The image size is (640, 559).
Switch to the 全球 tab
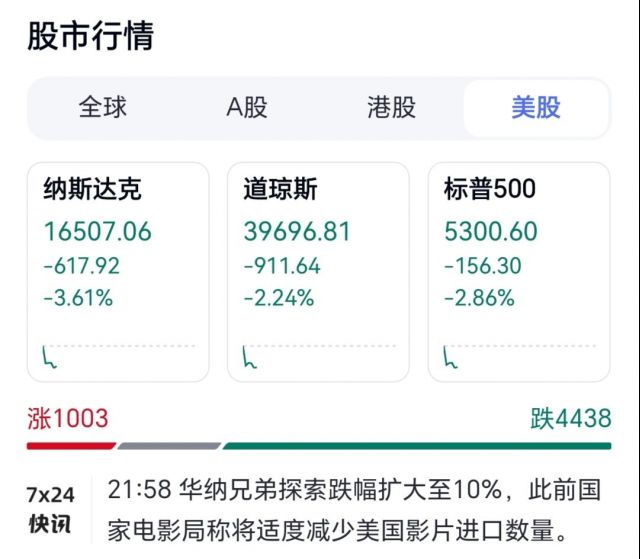coord(103,108)
